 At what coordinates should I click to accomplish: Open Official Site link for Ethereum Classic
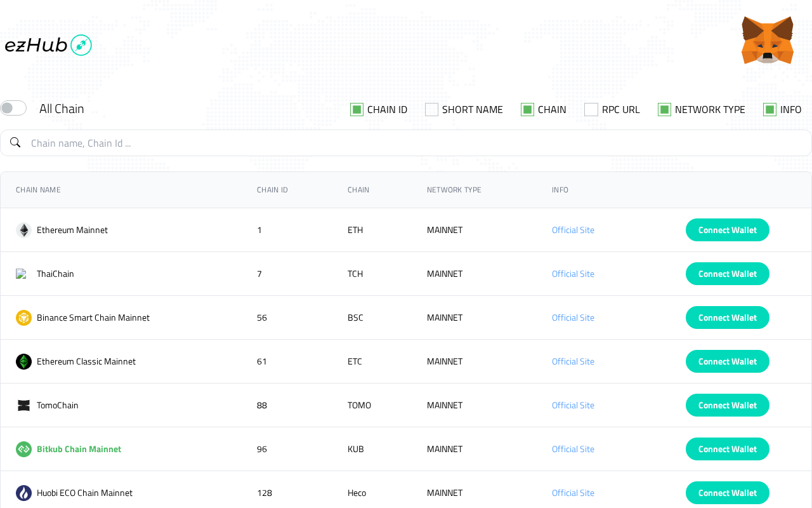coord(573,361)
